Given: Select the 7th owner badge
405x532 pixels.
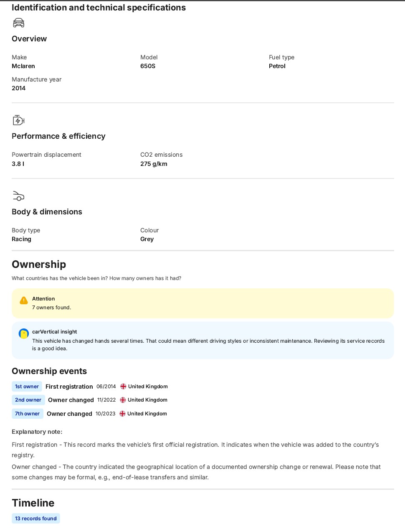Looking at the screenshot, I should point(27,414).
